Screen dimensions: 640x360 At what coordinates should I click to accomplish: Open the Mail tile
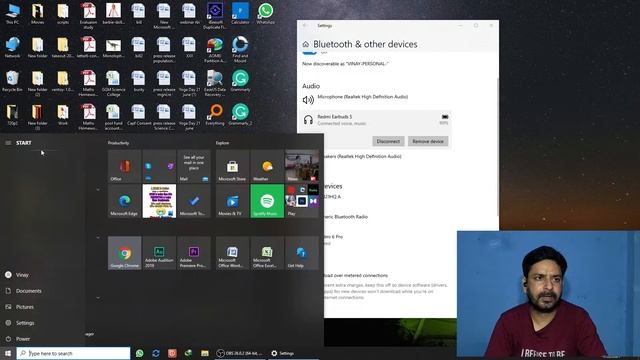click(194, 166)
